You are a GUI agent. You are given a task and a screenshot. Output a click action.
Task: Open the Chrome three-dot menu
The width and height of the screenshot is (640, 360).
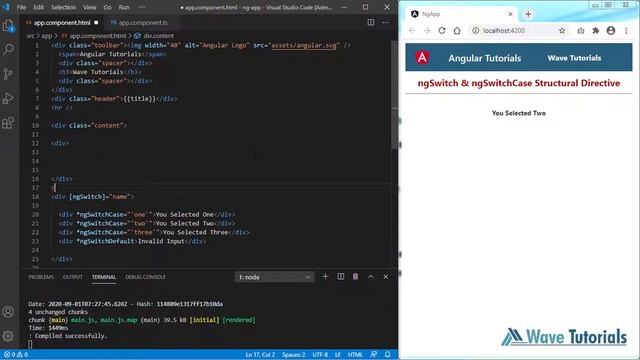[x=626, y=31]
